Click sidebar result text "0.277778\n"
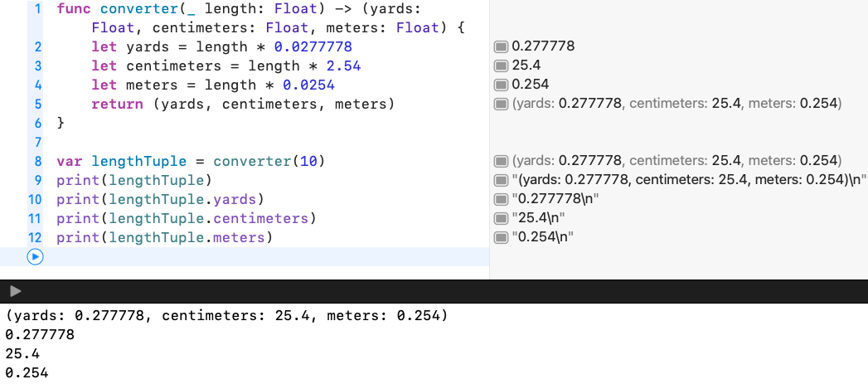868x389 pixels. [x=555, y=199]
